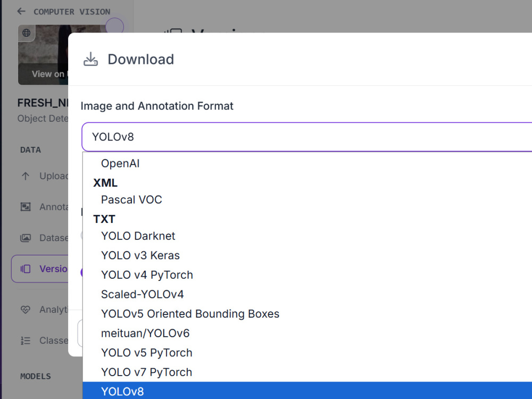
Task: Click the MODELS section heading in sidebar
Action: pyautogui.click(x=36, y=376)
